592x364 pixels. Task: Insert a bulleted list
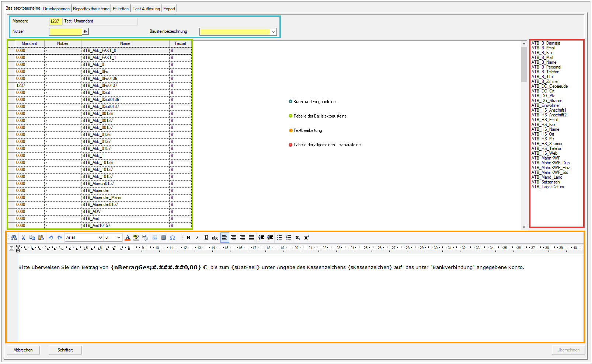point(279,238)
